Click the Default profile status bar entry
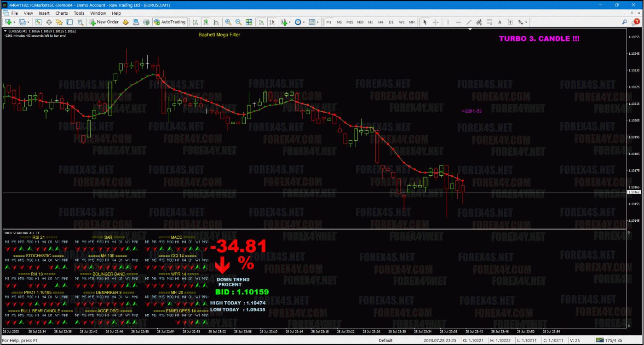The height and width of the screenshot is (345, 644). pos(385,340)
